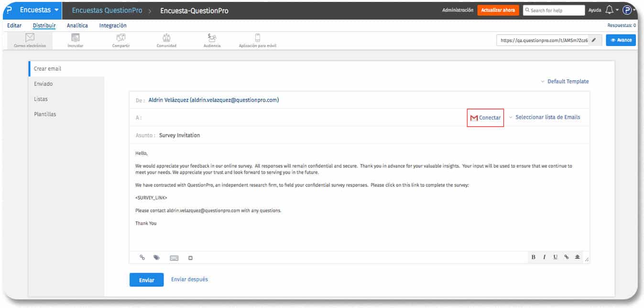Open the Administración link
644x308 pixels.
point(458,10)
